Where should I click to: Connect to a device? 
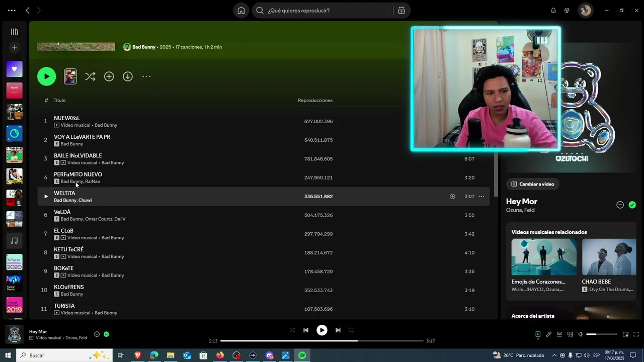click(570, 334)
